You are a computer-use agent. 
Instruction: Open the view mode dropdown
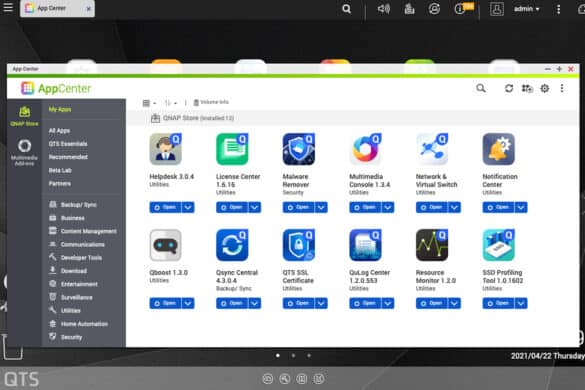point(149,103)
